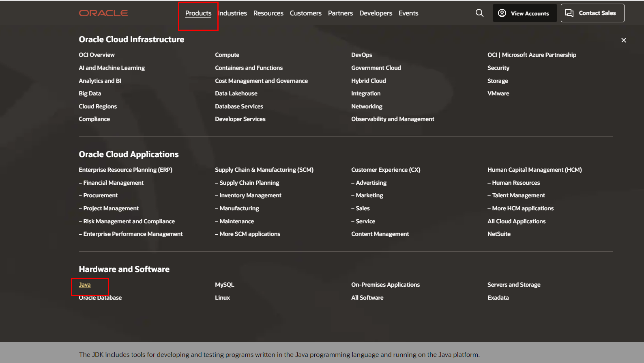The width and height of the screenshot is (644, 363).
Task: Open AI and Machine Learning
Action: coord(112,68)
